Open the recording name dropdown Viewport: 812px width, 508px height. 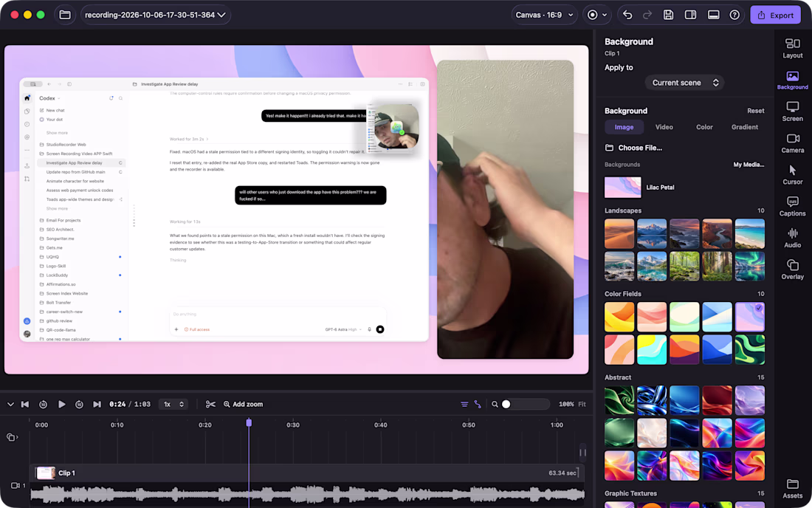tap(155, 15)
